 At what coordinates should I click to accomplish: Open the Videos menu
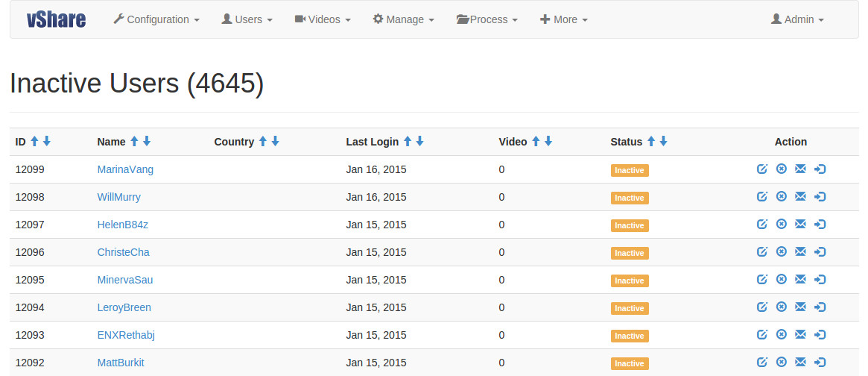click(x=323, y=19)
